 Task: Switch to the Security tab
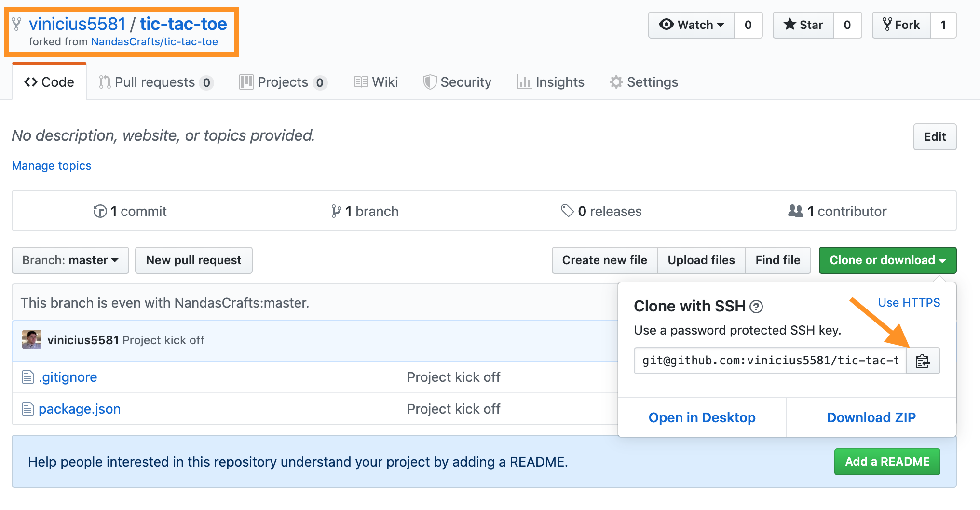coord(457,82)
